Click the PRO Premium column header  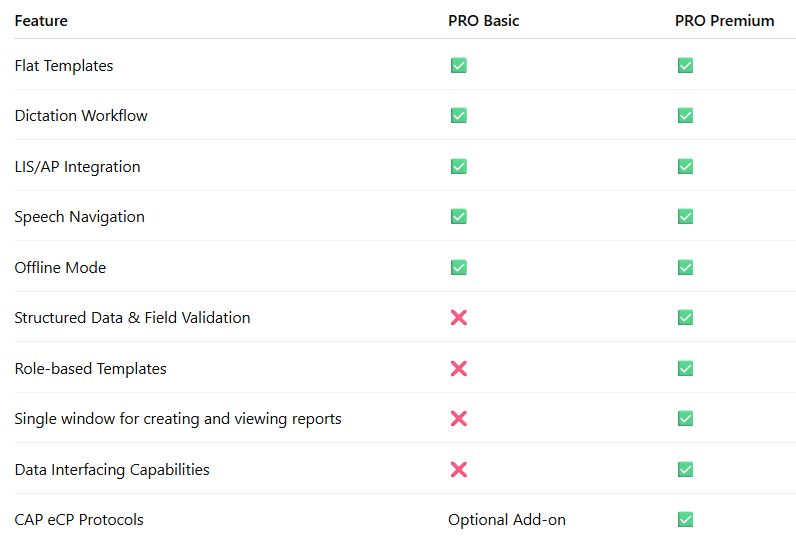(724, 21)
